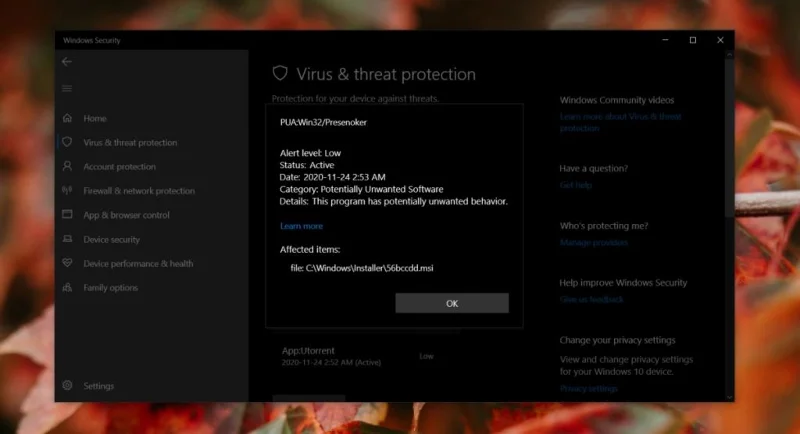Click Give us feedback link
Image resolution: width=800 pixels, height=434 pixels.
coord(591,299)
